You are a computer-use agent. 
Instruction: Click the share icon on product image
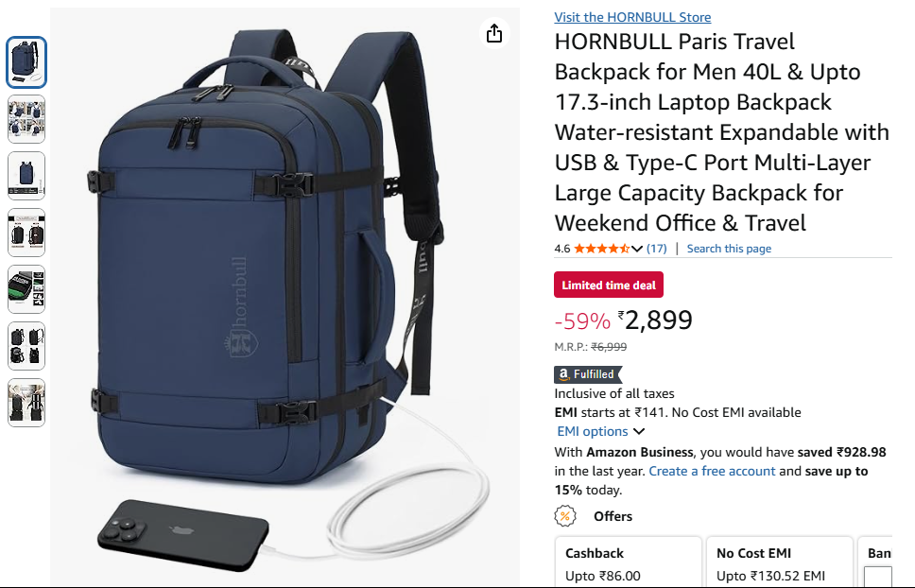point(494,33)
